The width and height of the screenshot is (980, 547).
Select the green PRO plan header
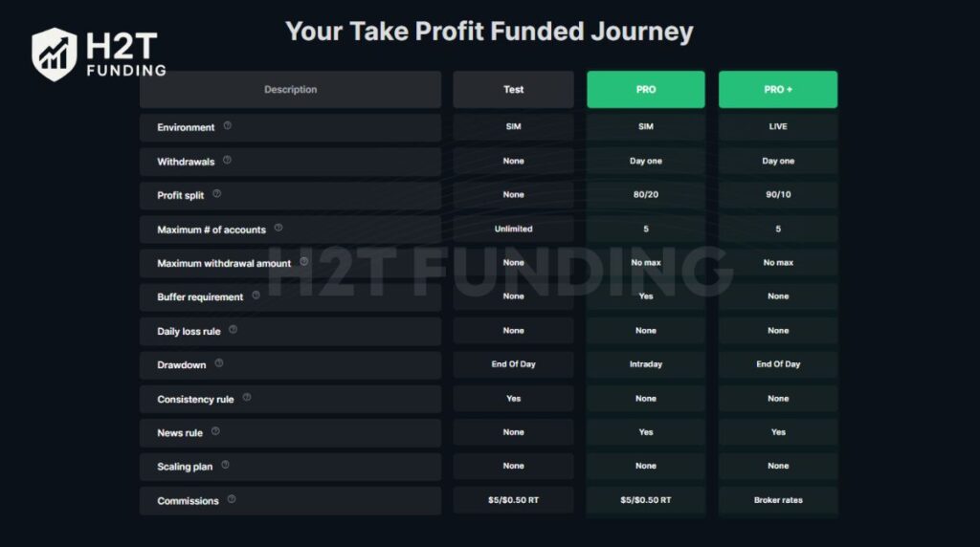[646, 90]
